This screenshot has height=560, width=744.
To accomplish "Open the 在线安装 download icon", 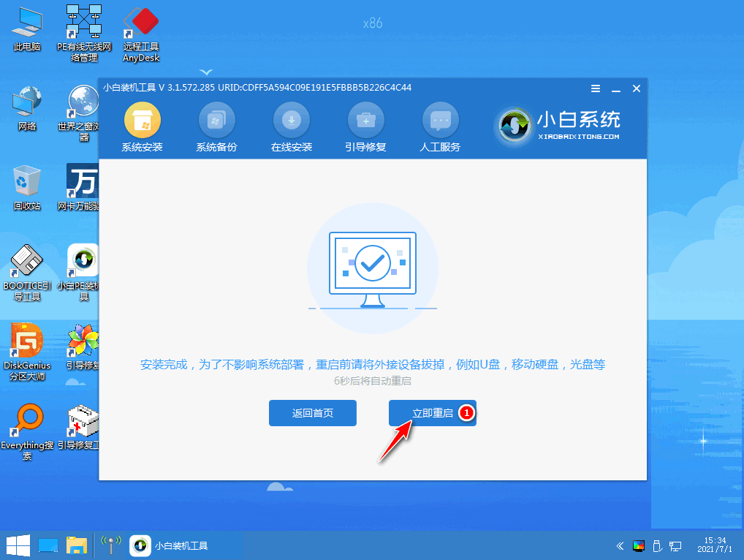I will [x=292, y=121].
